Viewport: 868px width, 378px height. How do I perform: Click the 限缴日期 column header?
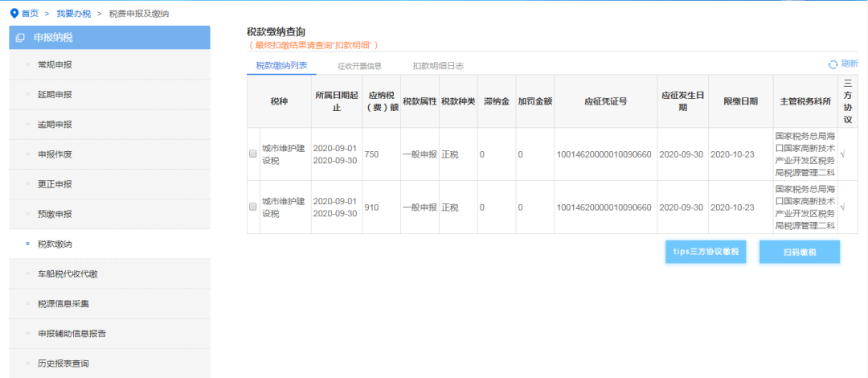tap(741, 101)
